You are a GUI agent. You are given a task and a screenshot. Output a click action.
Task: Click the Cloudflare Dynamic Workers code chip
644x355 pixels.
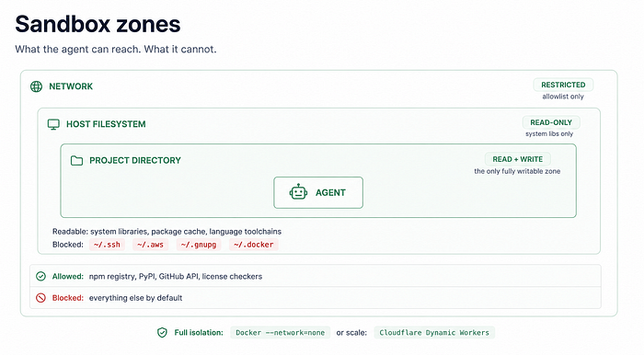[x=434, y=332]
